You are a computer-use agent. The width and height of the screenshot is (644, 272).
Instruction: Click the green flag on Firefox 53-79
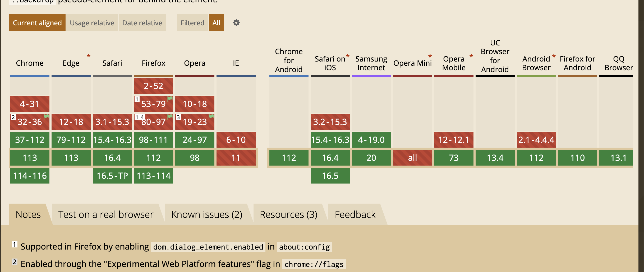click(170, 99)
